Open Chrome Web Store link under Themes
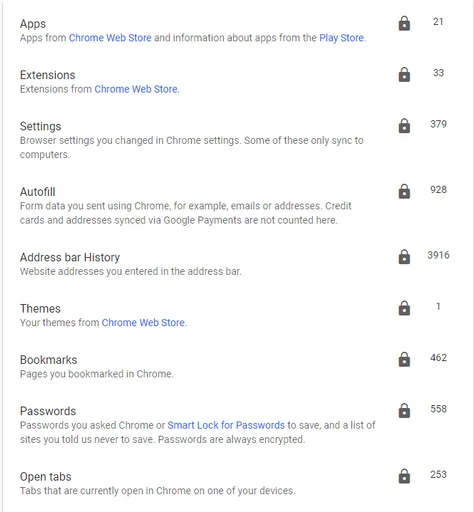 143,323
